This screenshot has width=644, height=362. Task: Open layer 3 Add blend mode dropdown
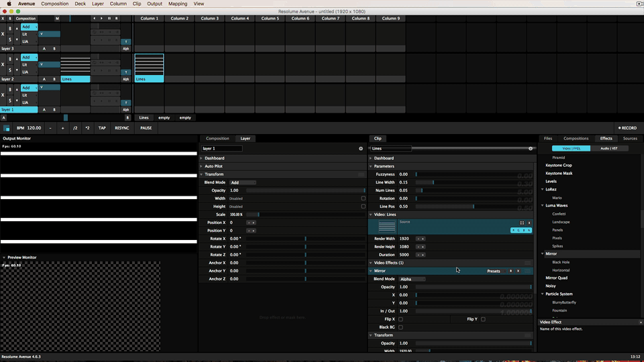click(29, 27)
